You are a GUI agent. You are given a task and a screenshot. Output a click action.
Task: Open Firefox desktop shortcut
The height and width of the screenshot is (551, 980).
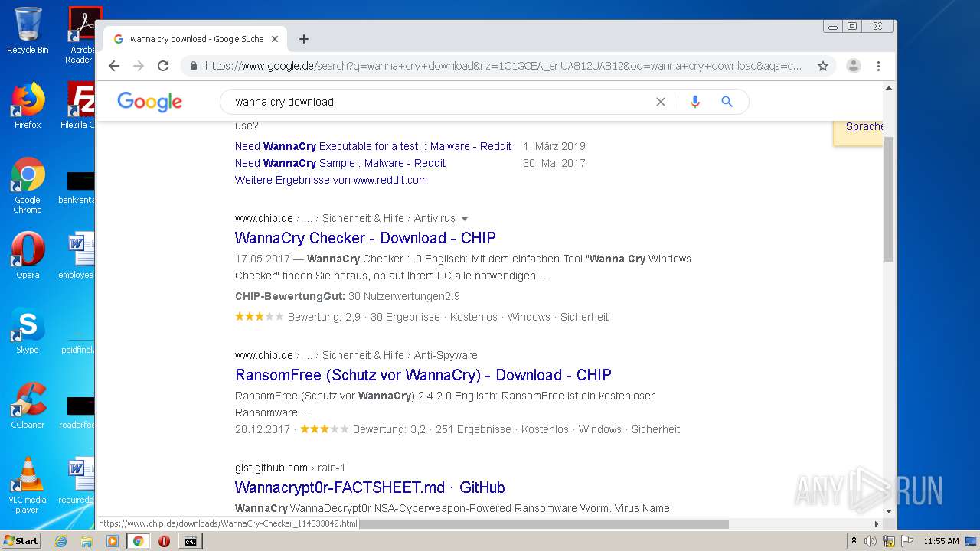[x=28, y=106]
